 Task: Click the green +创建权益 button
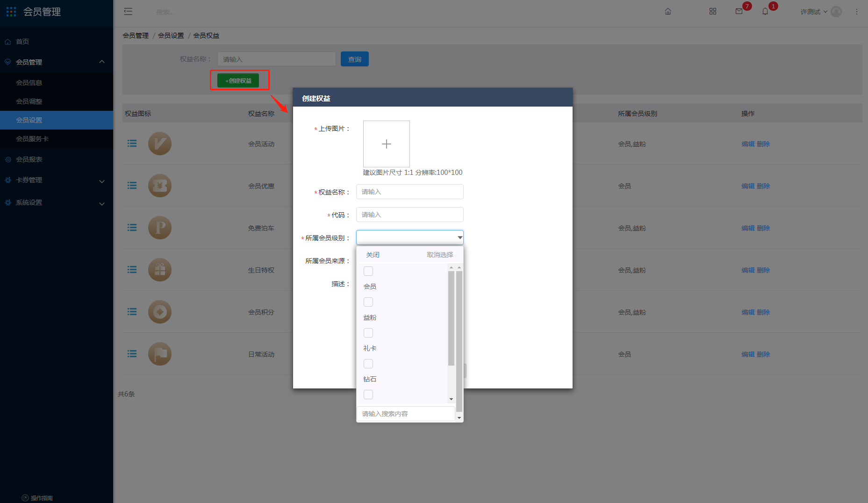click(238, 80)
